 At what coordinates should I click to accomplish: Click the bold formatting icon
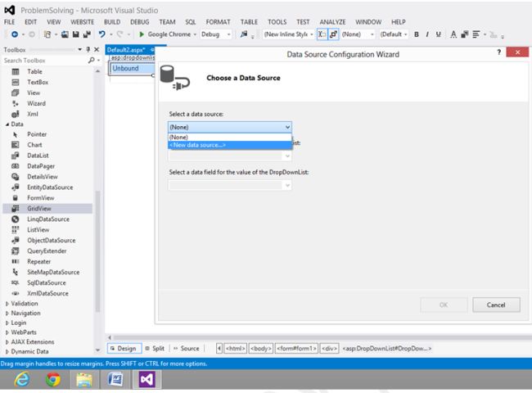tap(417, 34)
